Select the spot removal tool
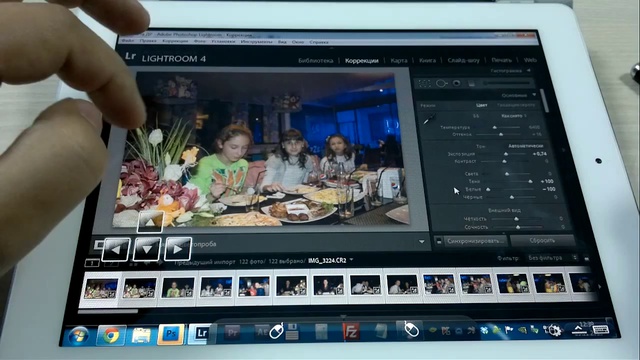The height and width of the screenshot is (360, 640). click(441, 83)
